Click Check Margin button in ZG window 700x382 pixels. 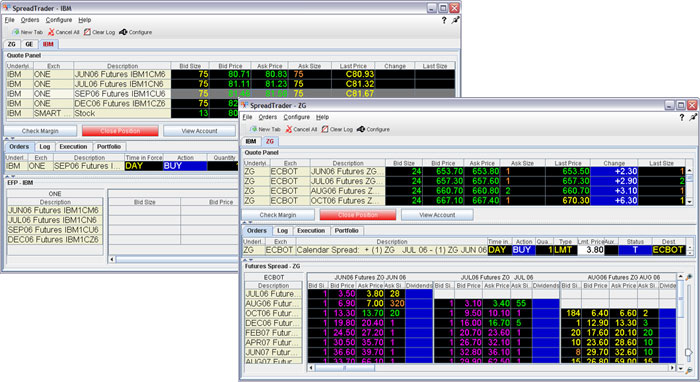278,215
